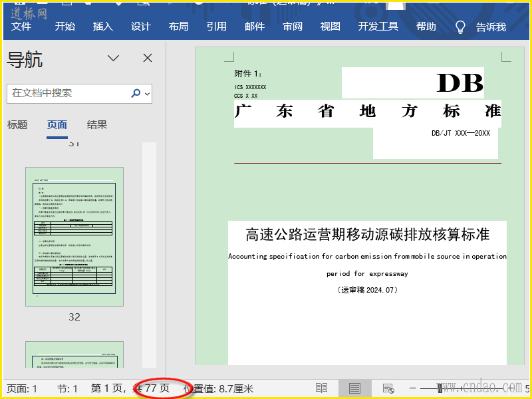Switch to the 标题 navigation tab

[x=17, y=124]
